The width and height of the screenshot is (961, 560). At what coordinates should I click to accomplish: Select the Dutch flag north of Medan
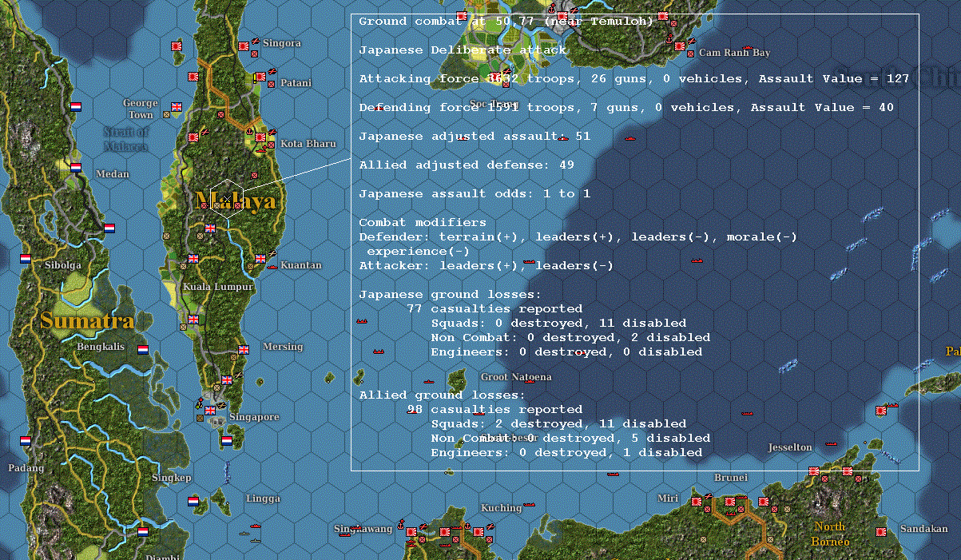(76, 106)
